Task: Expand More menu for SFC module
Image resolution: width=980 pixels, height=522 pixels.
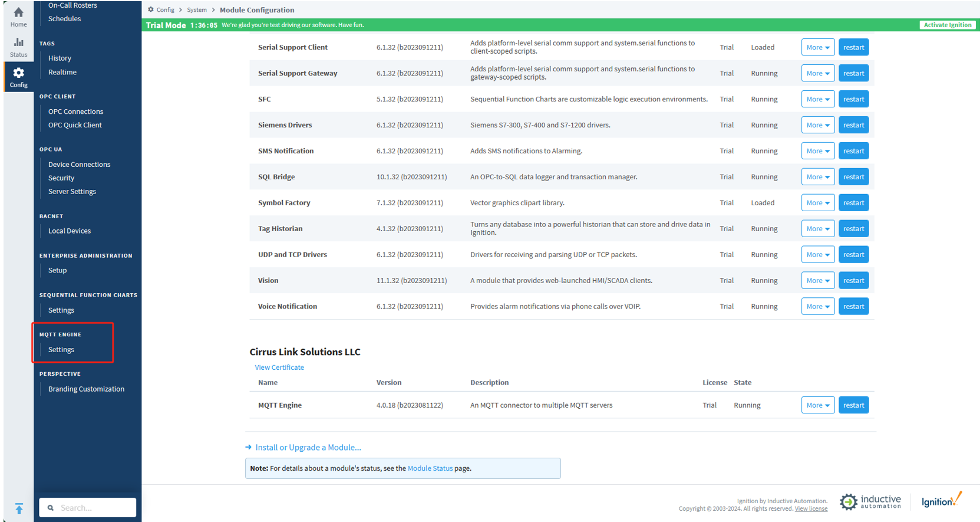Action: point(818,99)
